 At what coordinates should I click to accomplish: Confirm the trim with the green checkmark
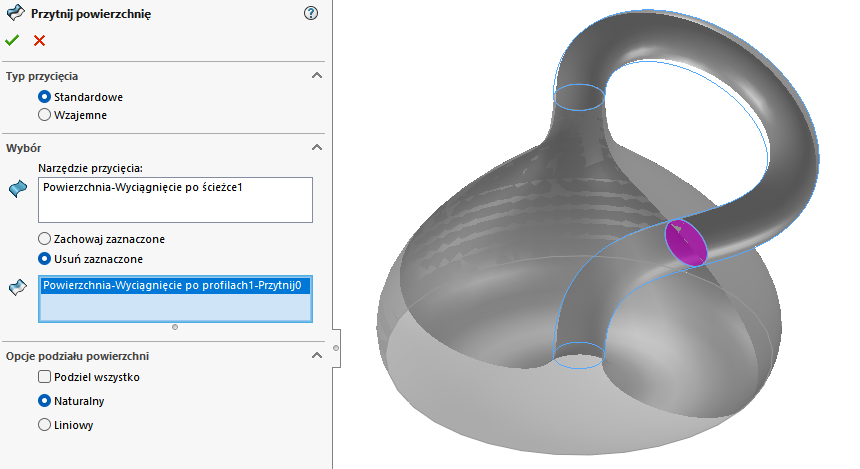pyautogui.click(x=12, y=40)
